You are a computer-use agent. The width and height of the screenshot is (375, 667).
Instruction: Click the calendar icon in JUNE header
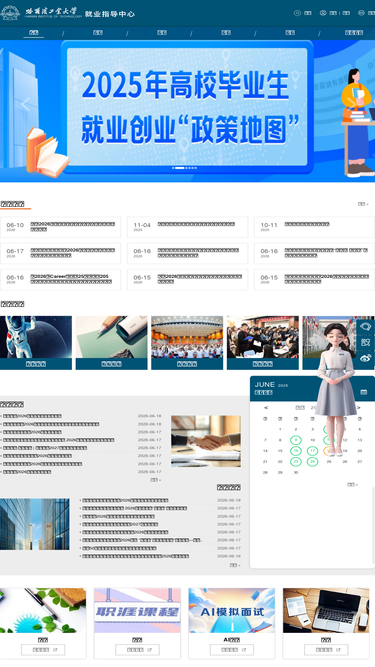click(x=364, y=392)
